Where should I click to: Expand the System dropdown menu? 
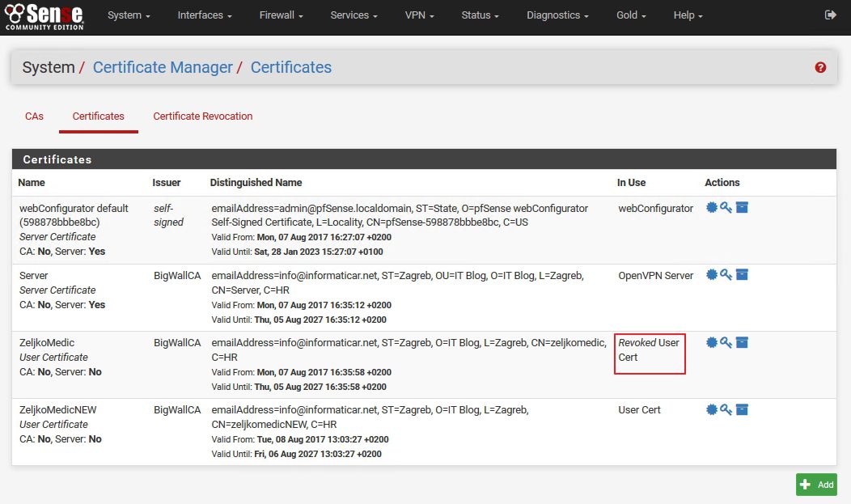point(129,15)
